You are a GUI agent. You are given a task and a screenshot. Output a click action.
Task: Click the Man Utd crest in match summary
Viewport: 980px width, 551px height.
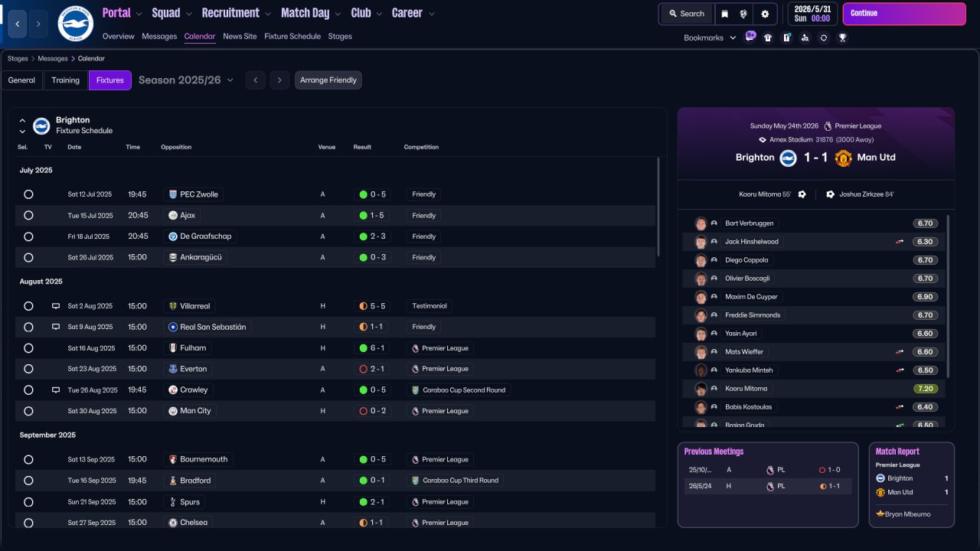[x=843, y=158]
